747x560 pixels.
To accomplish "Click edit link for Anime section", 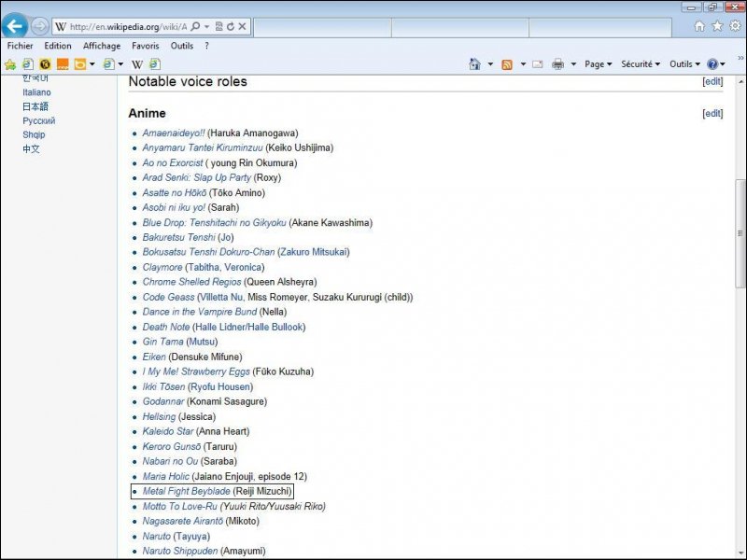I will [x=712, y=113].
